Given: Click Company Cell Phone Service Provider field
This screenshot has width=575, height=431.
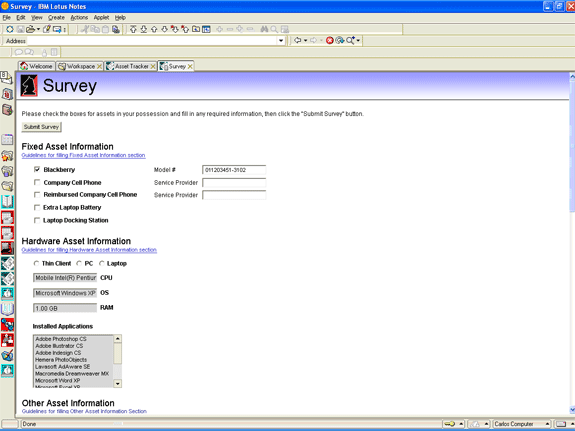Looking at the screenshot, I should 234,183.
